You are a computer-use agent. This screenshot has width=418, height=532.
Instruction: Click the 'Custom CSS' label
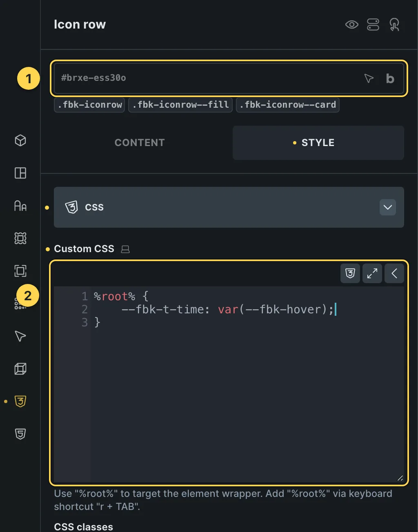[84, 249]
